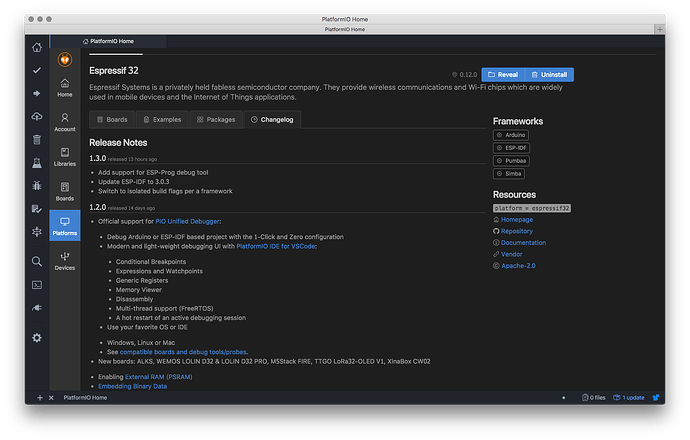This screenshot has height=440, width=690.
Task: Open the Account section
Action: (65, 122)
